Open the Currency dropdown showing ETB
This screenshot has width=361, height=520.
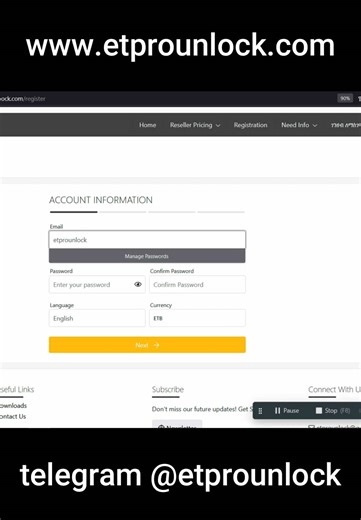pos(197,318)
